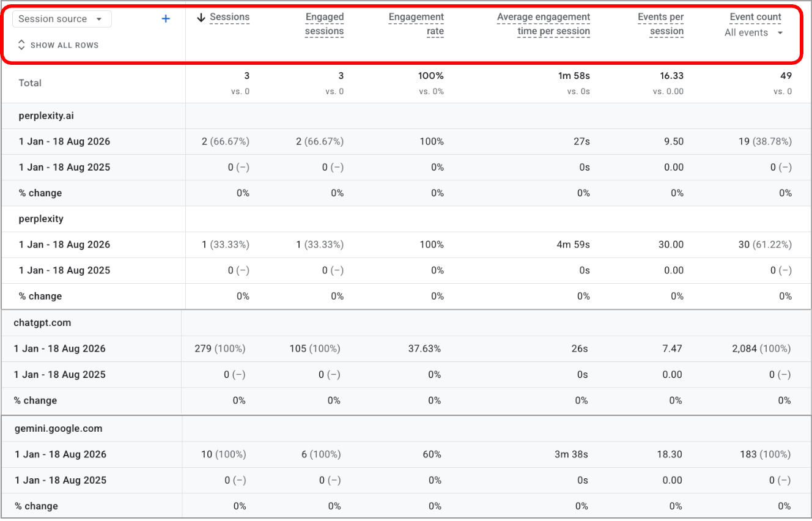Image resolution: width=812 pixels, height=521 pixels.
Task: Sort by Event count column header
Action: 756,17
